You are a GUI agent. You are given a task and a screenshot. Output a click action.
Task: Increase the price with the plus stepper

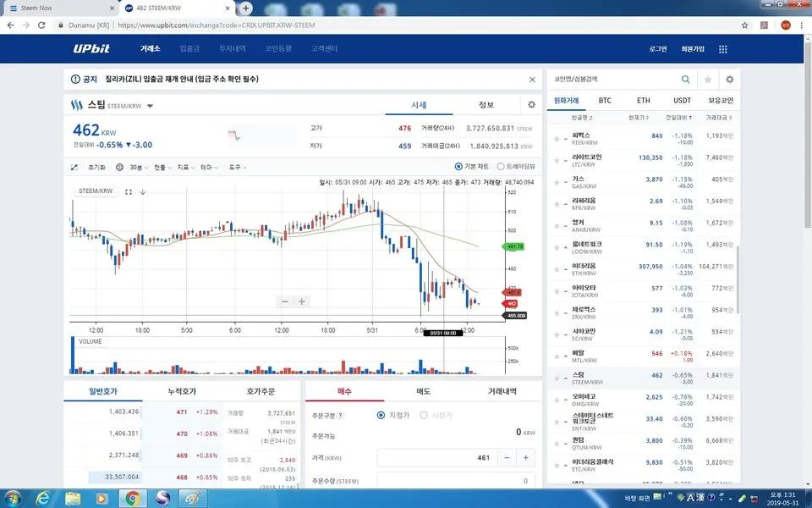(x=525, y=458)
